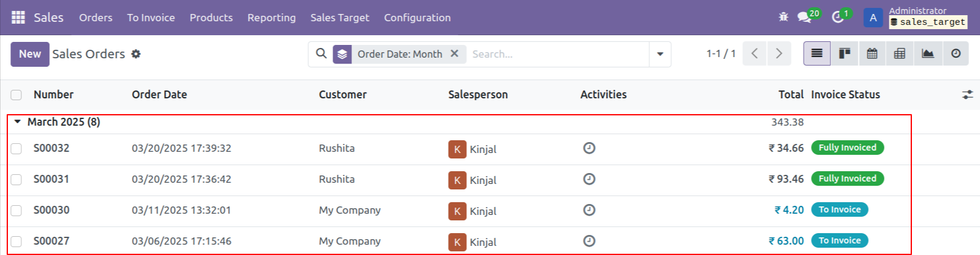
Task: Open the apps grid home menu
Action: pos(18,18)
